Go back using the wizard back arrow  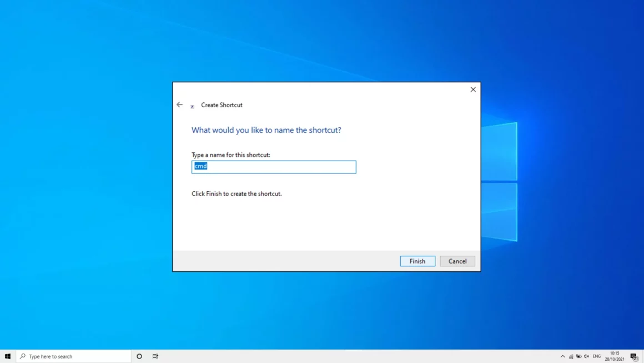pyautogui.click(x=179, y=105)
